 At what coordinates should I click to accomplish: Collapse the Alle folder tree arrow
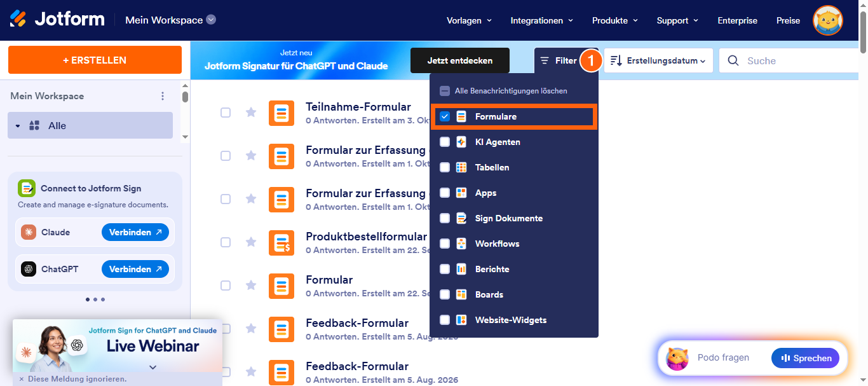tap(18, 126)
